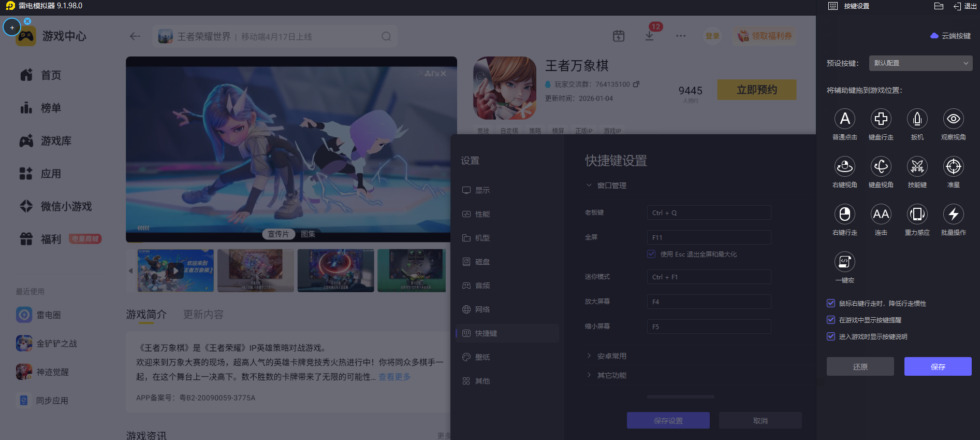Viewport: 980px width, 440px height.
Task: Select the 键盘视角 keyboard view icon
Action: 881,166
